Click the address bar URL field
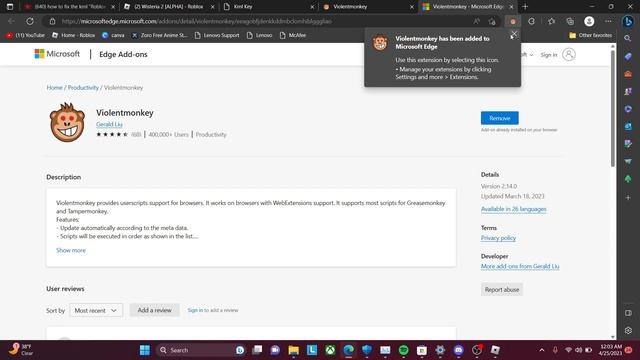Screen dimensions: 640x360 click(261, 21)
